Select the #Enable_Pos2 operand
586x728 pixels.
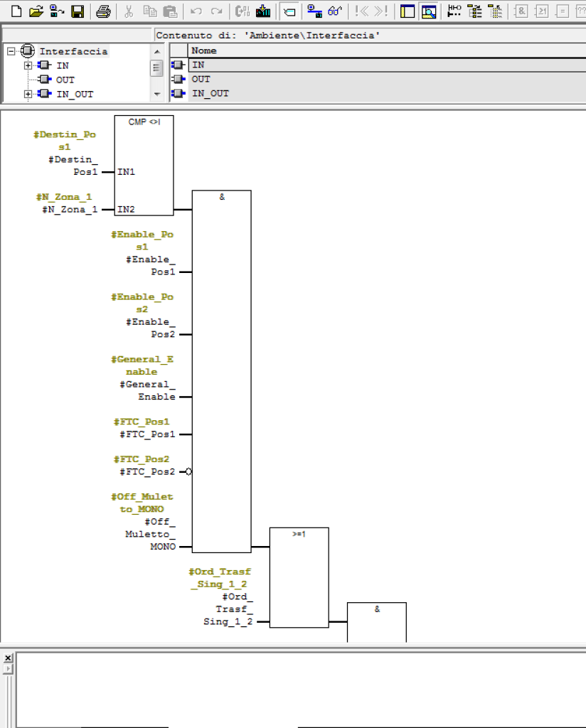[x=151, y=328]
